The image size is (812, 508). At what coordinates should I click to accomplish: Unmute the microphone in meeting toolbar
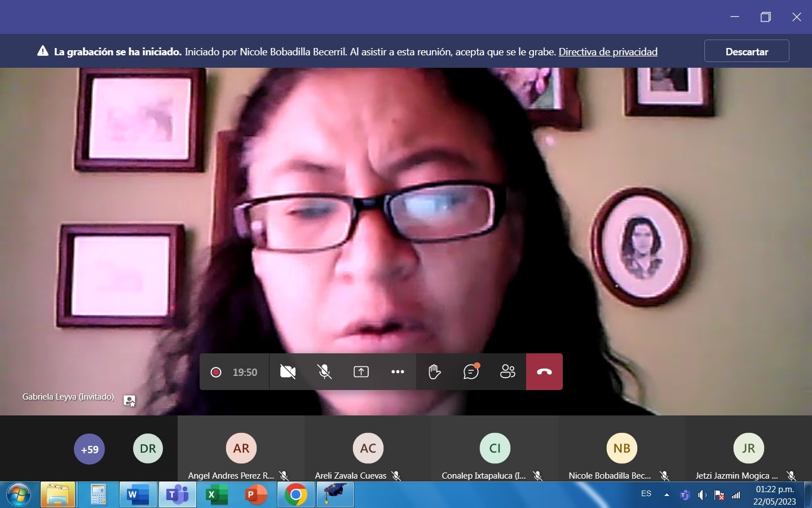(x=324, y=372)
